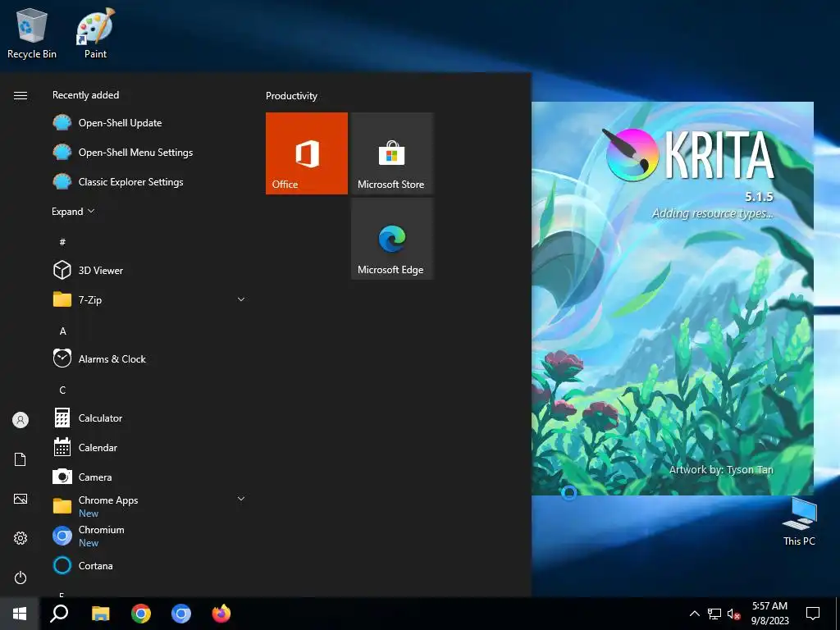The height and width of the screenshot is (630, 840).
Task: Open the Microsoft Store tile
Action: tap(391, 153)
